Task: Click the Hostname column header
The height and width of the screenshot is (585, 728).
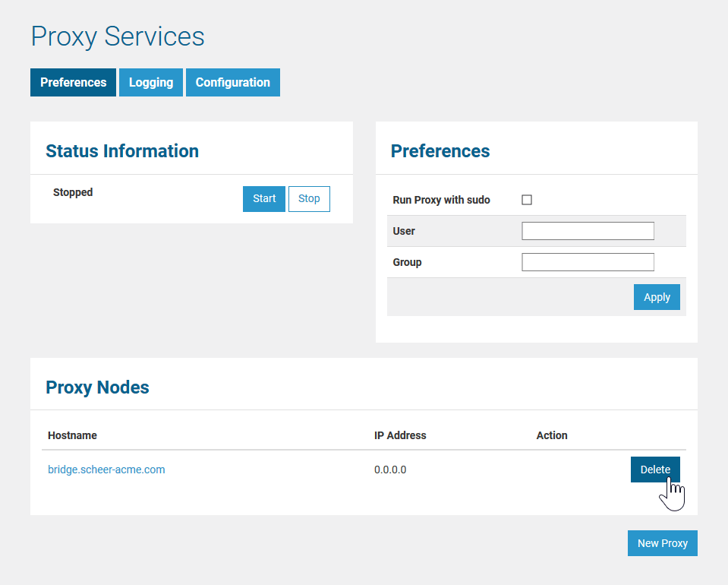Action: pyautogui.click(x=72, y=435)
